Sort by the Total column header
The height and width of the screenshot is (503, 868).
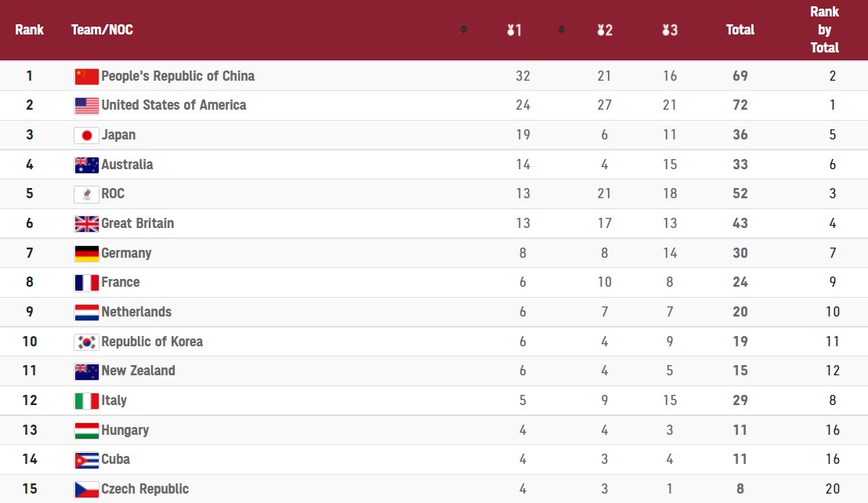[x=740, y=30]
